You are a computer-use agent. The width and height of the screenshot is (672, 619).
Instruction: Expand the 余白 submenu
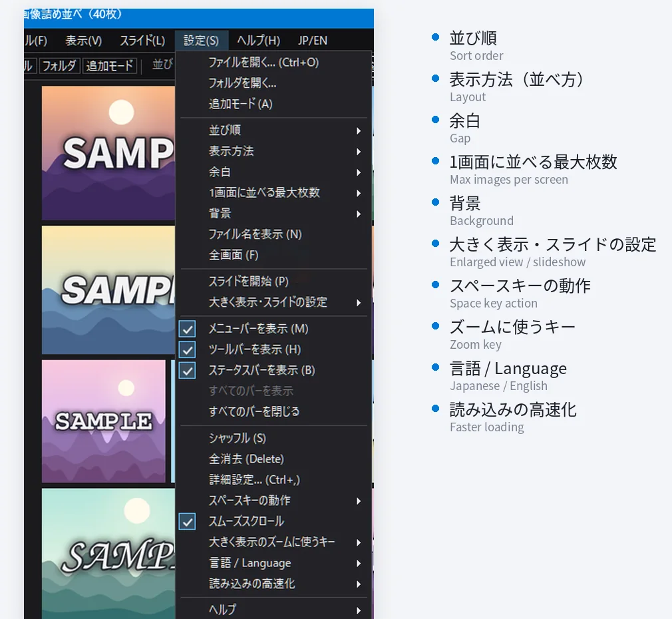click(x=273, y=172)
